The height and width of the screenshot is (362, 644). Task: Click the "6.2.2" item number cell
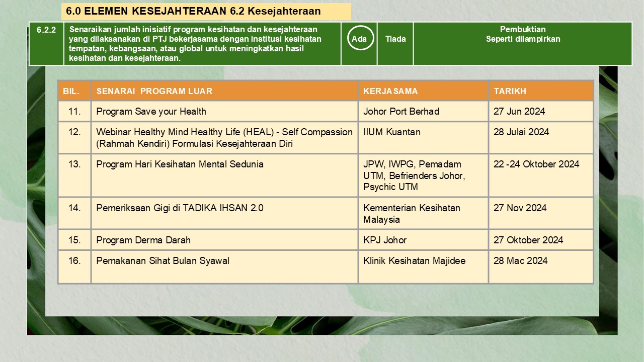[x=46, y=30]
